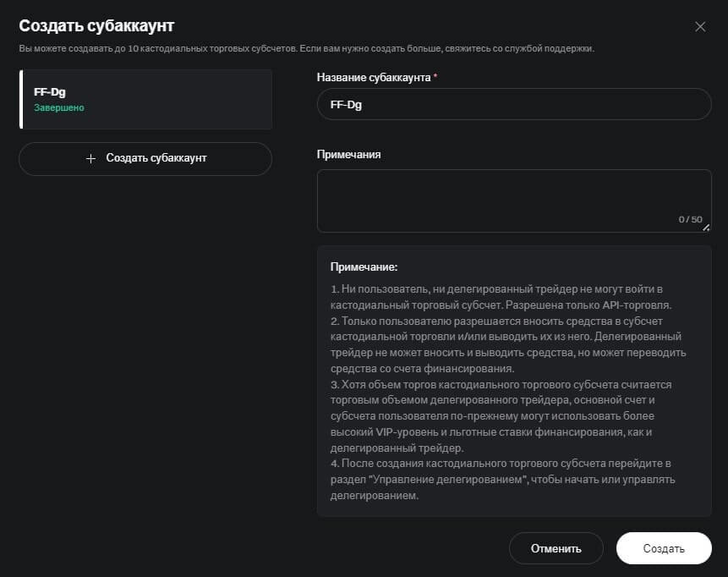728x577 pixels.
Task: Click the "Создать субаккаунт" dialog title
Action: tap(96, 26)
